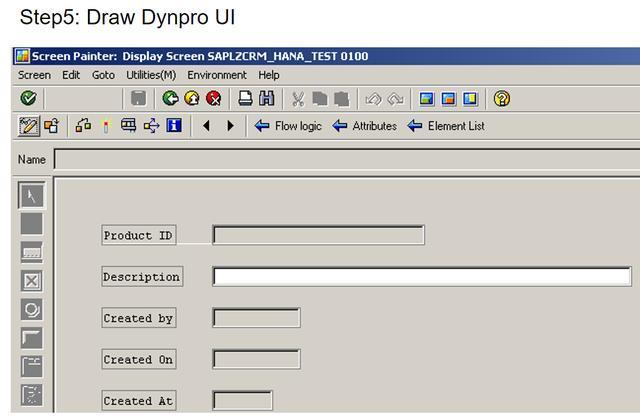Click the Name input field

(x=347, y=159)
